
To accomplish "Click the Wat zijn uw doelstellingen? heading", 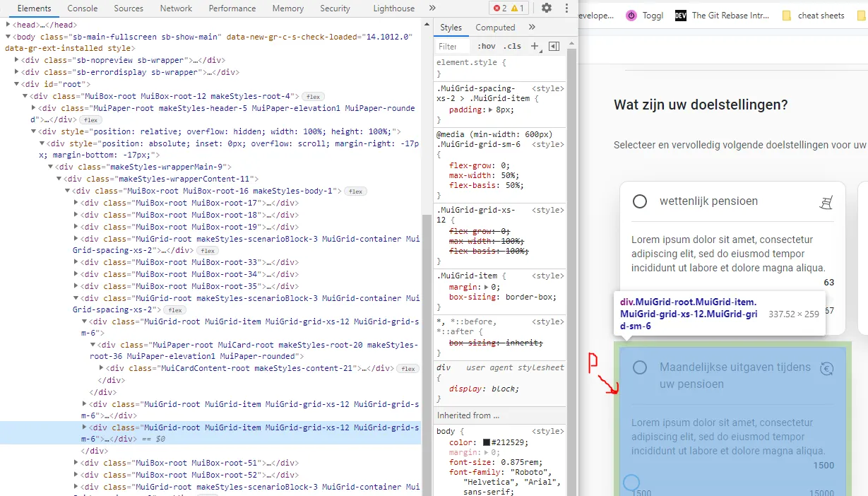I will pyautogui.click(x=701, y=105).
